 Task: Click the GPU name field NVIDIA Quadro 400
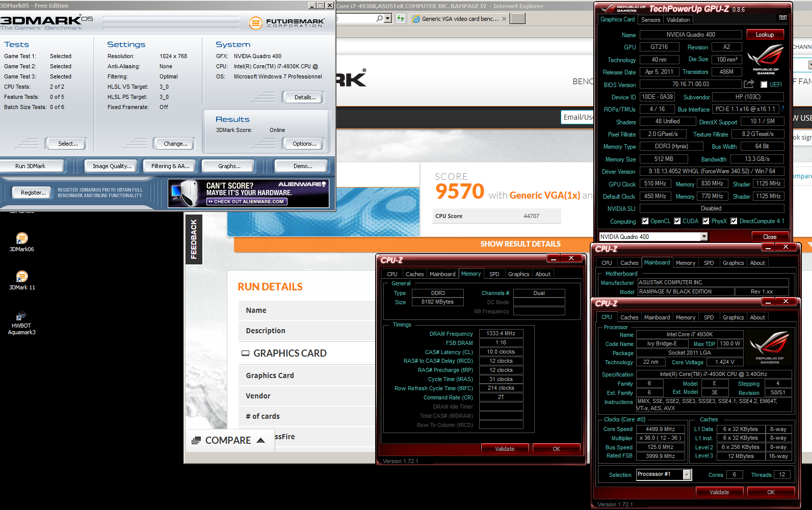pyautogui.click(x=691, y=35)
